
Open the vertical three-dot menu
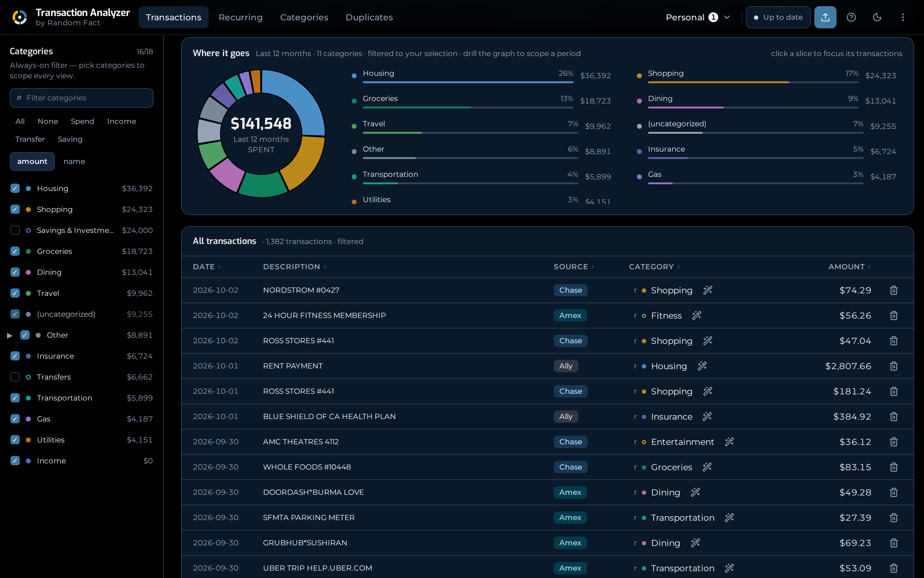[x=903, y=17]
